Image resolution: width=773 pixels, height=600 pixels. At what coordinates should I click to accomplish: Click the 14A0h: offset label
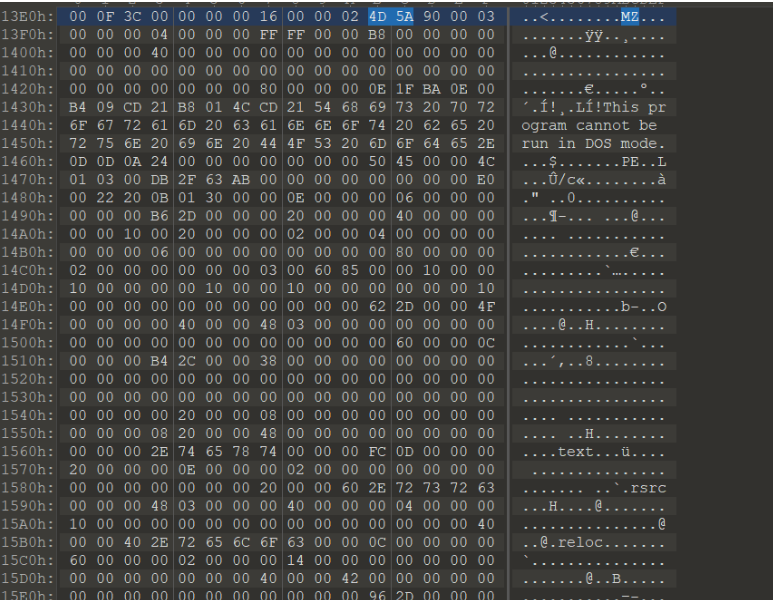point(28,234)
